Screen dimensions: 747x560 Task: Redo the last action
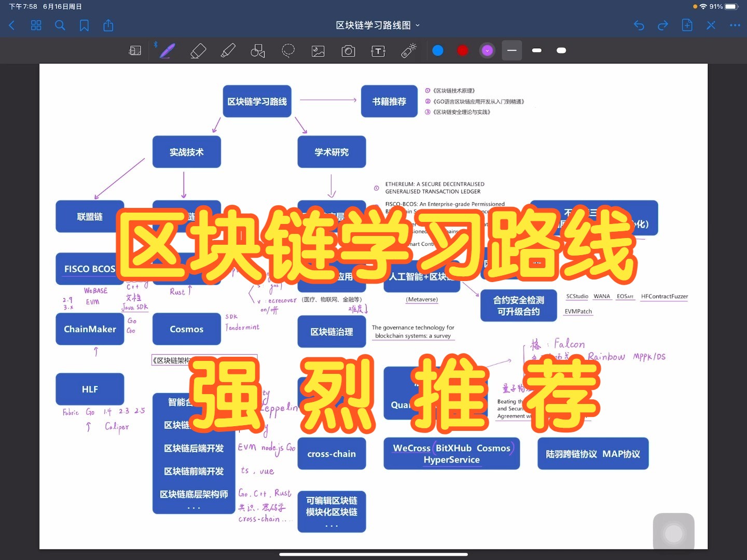663,25
